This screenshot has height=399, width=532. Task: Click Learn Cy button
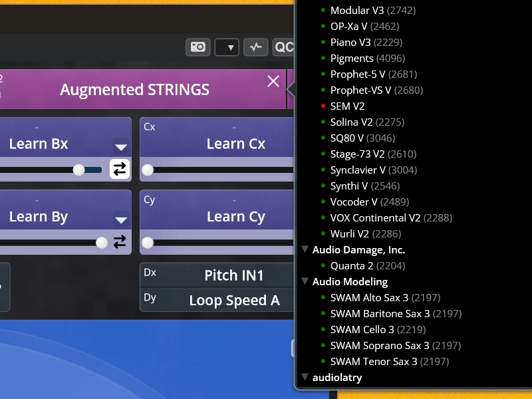[236, 217]
